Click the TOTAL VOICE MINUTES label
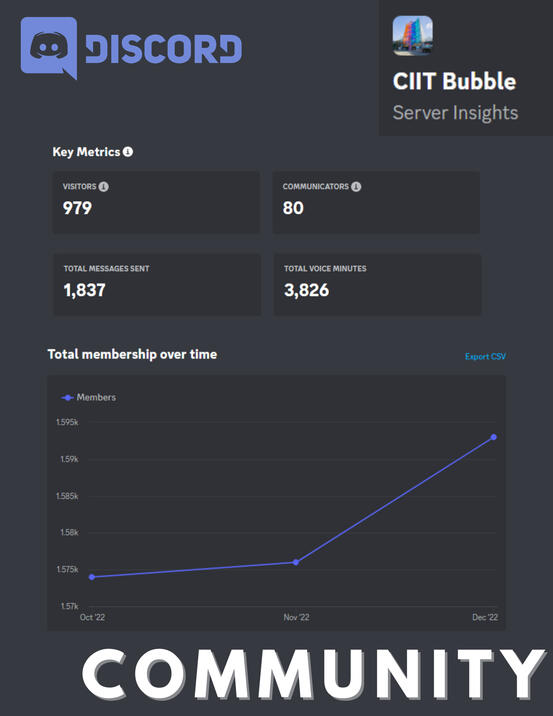The height and width of the screenshot is (716, 553). pos(325,268)
